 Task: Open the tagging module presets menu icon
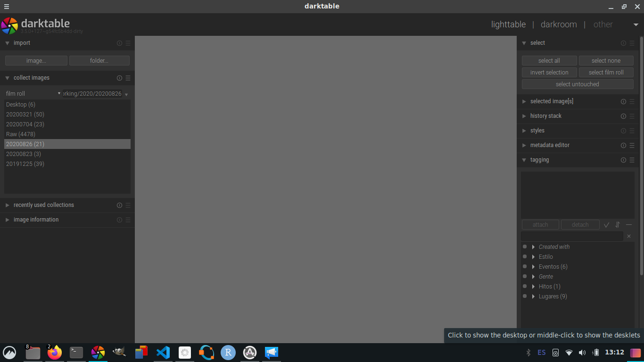(x=632, y=160)
